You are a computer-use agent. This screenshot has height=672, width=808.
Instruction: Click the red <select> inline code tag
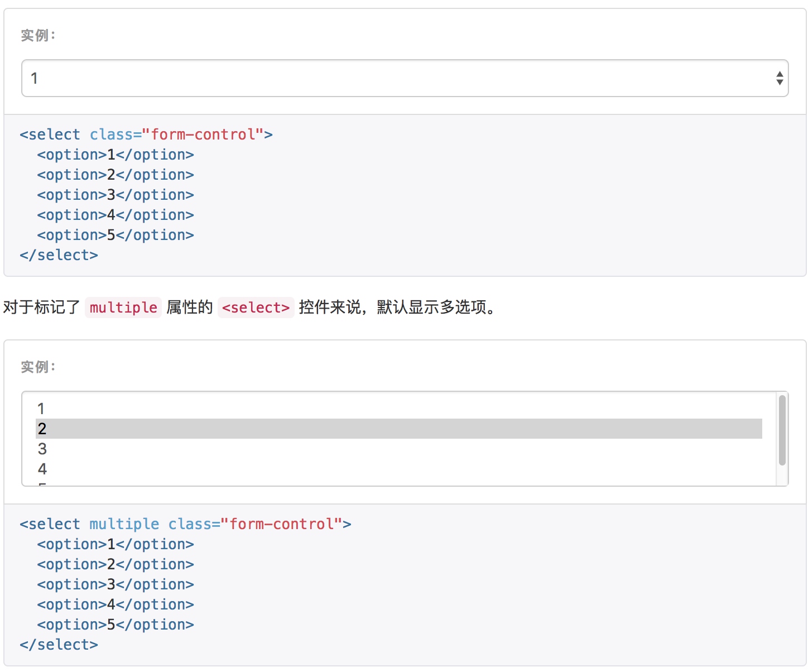(256, 308)
